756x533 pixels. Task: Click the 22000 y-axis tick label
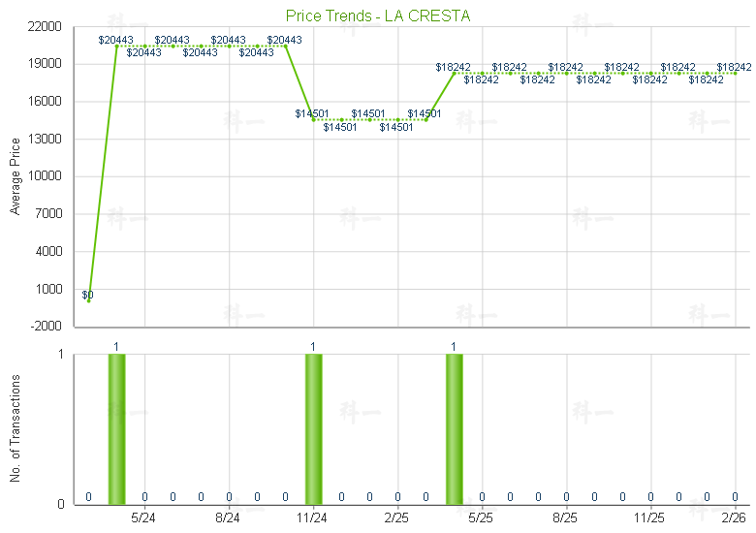pyautogui.click(x=47, y=27)
